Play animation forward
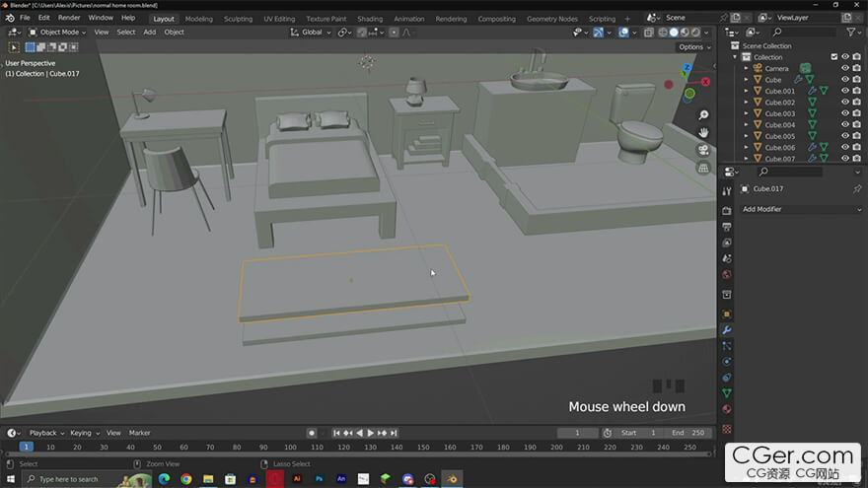868x488 pixels. (x=370, y=433)
